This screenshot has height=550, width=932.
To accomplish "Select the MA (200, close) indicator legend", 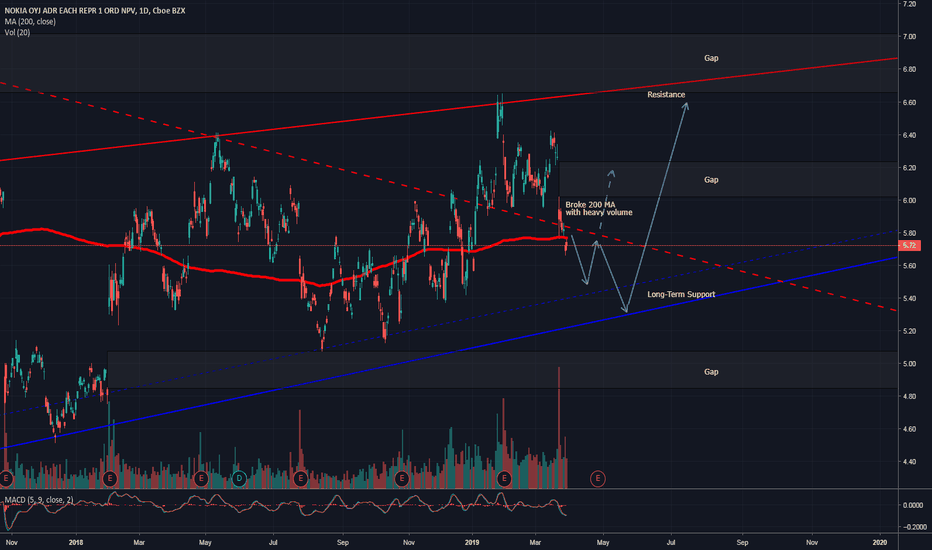I will 30,21.
